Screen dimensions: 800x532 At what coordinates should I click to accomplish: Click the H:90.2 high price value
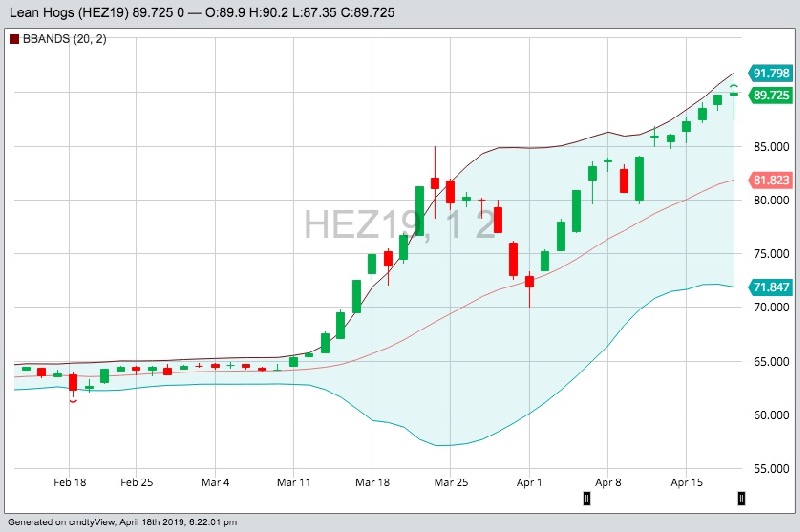click(269, 12)
